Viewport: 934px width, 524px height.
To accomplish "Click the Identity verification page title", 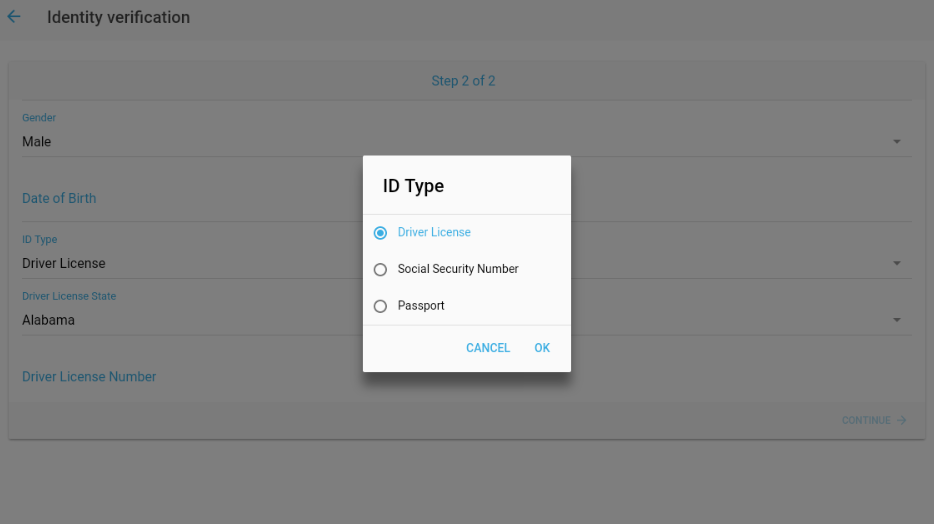I will coord(118,17).
